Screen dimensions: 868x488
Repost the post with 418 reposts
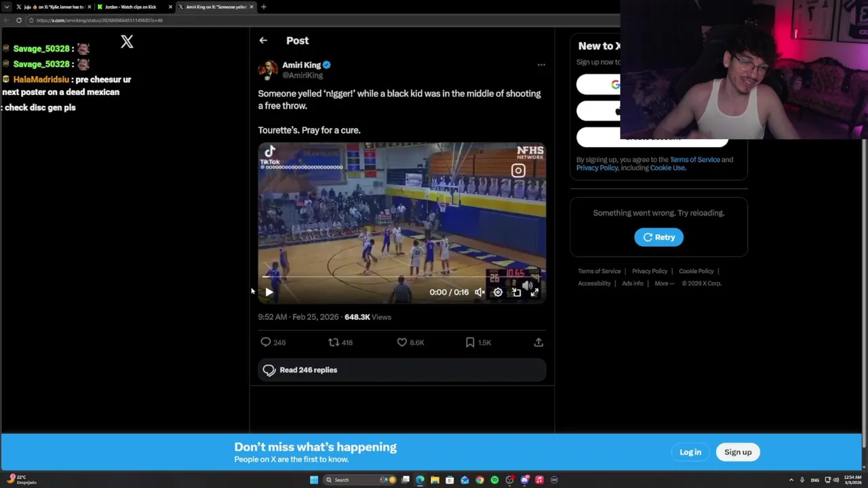340,342
